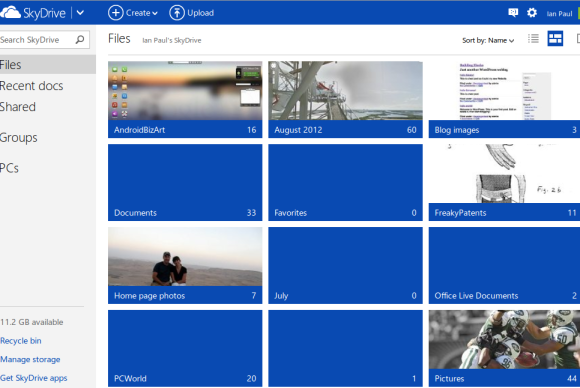This screenshot has width=580, height=388.
Task: Open Recent docs in the sidebar
Action: [31, 86]
